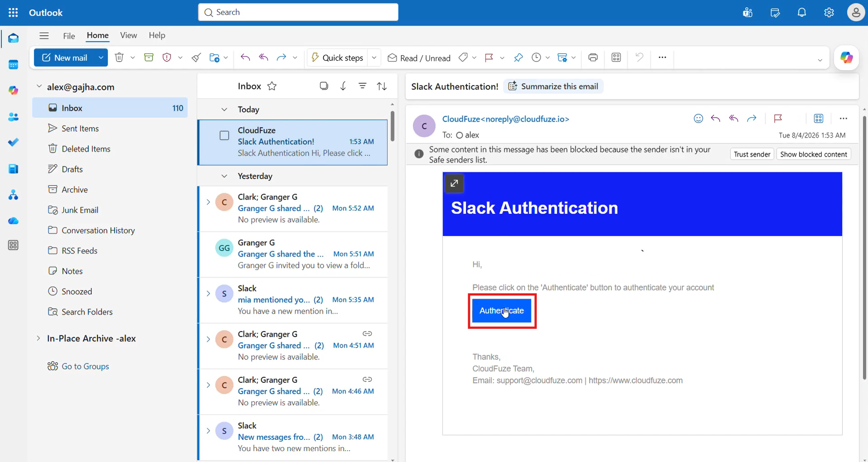Toggle Read / Unread state

[x=419, y=58]
